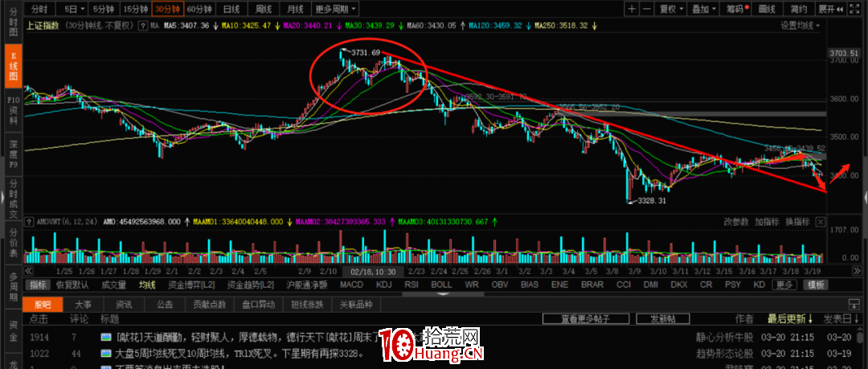Open the 5日 period dropdown
This screenshot has height=369, width=868.
pyautogui.click(x=74, y=9)
